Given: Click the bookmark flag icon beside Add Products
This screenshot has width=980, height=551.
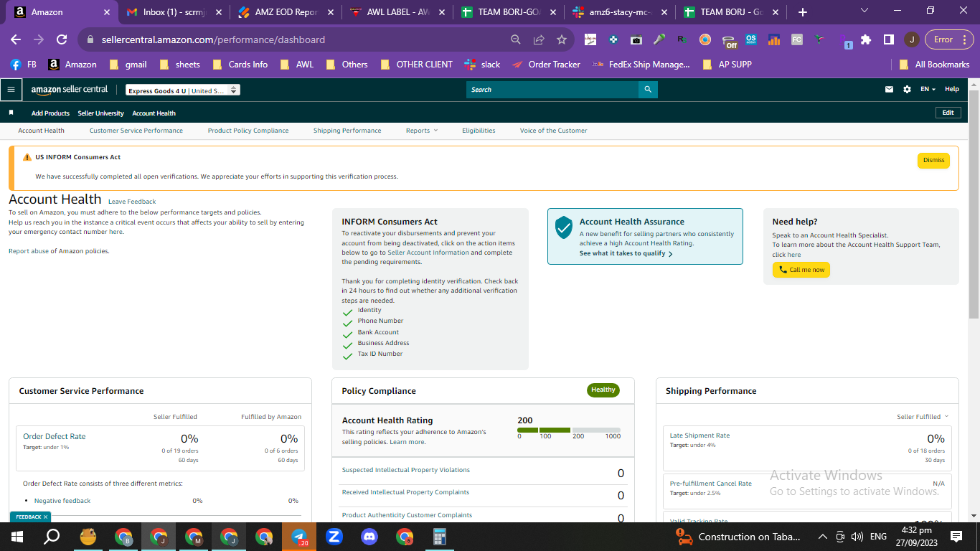Looking at the screenshot, I should click(11, 113).
